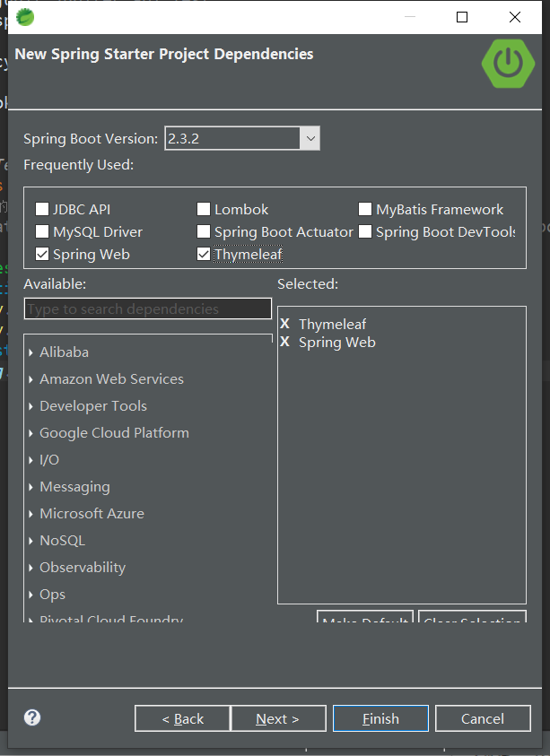Image resolution: width=550 pixels, height=756 pixels.
Task: Expand the I/O category
Action: point(31,460)
